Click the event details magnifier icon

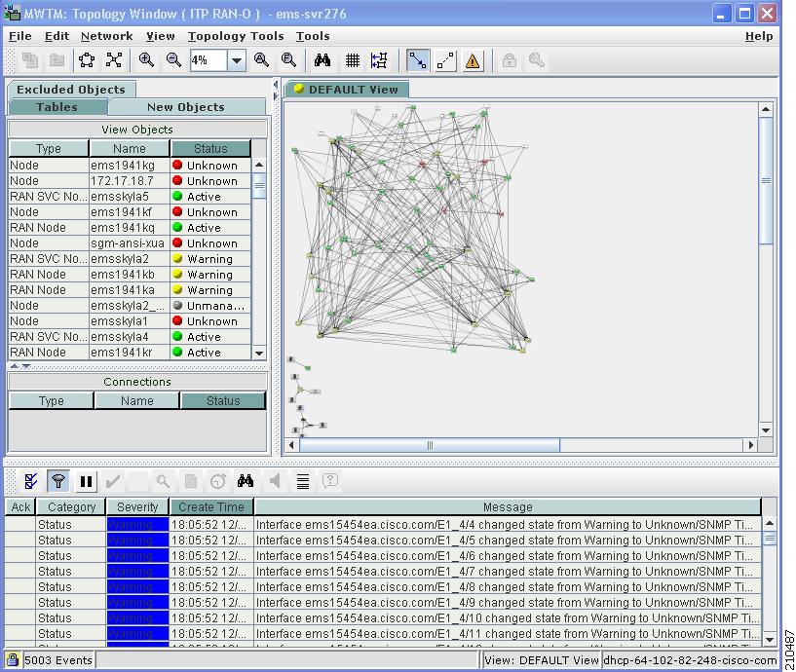[x=163, y=481]
